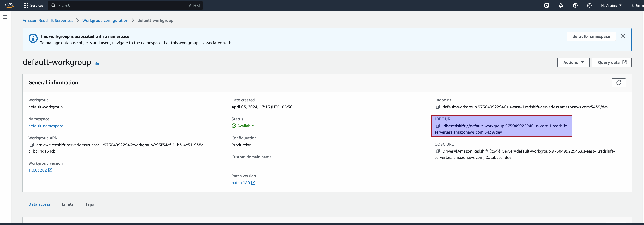The image size is (644, 225).
Task: Click the General information heading
Action: tap(53, 82)
